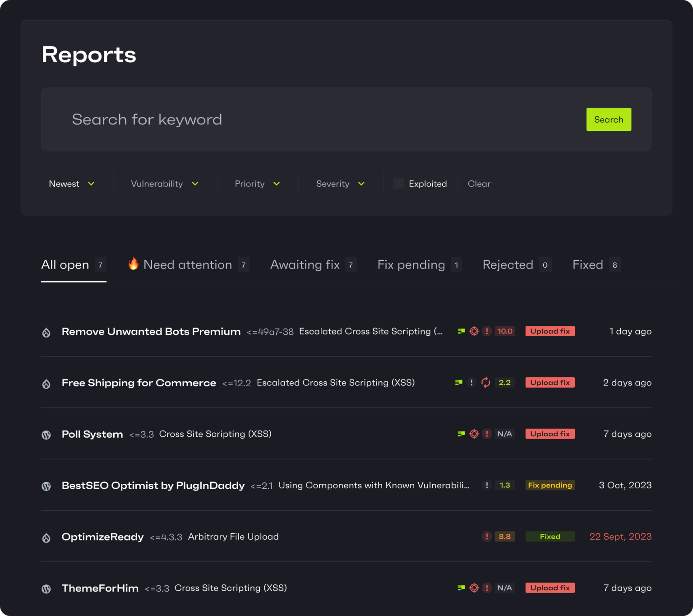Click the Drupal icon beside Remove Unwanted Bots Premium
The width and height of the screenshot is (693, 616).
[x=46, y=332]
